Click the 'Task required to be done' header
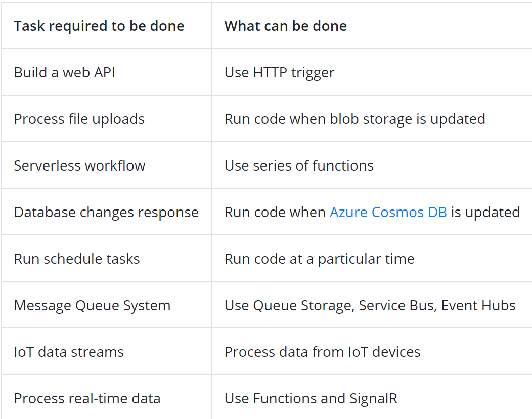The image size is (532, 419). point(99,26)
